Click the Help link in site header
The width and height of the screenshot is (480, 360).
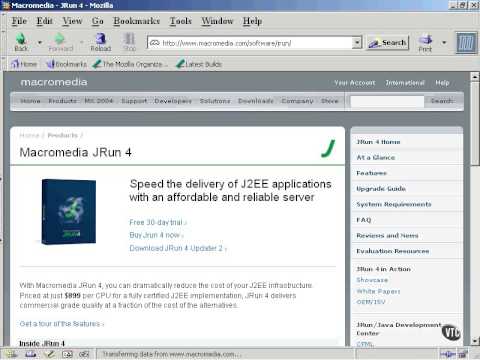442,83
